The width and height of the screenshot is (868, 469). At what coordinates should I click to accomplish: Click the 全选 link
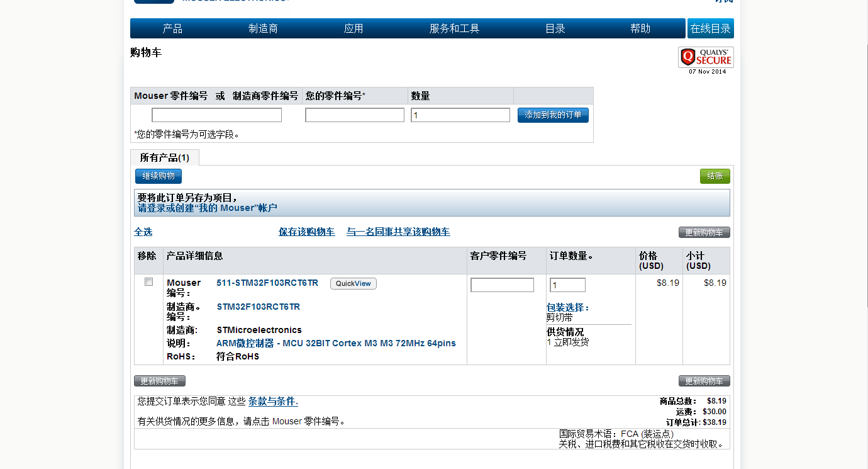143,232
